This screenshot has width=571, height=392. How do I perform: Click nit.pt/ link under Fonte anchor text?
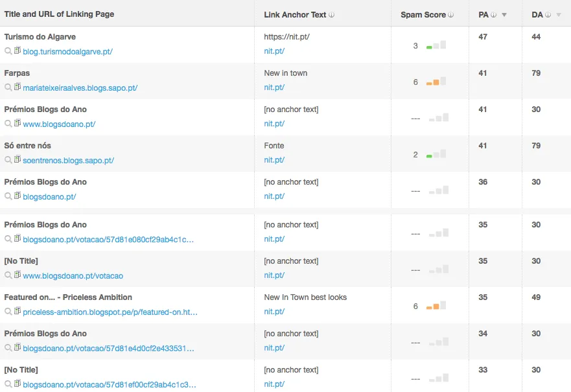click(x=274, y=160)
